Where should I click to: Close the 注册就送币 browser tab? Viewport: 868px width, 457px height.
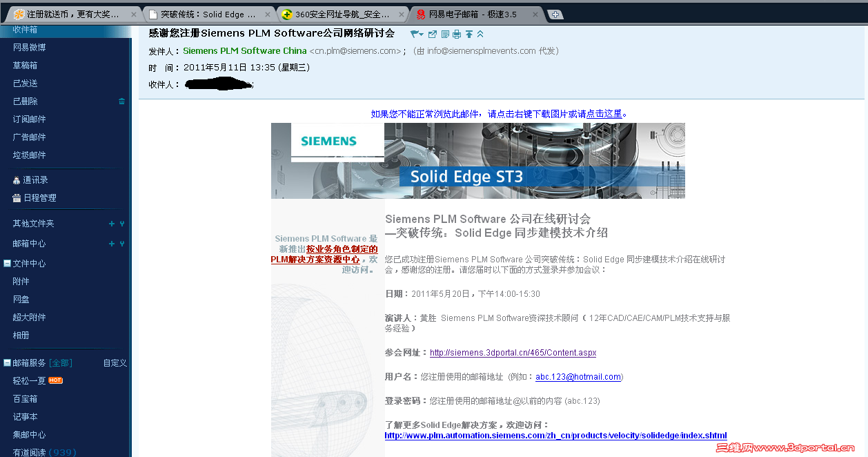[x=133, y=14]
